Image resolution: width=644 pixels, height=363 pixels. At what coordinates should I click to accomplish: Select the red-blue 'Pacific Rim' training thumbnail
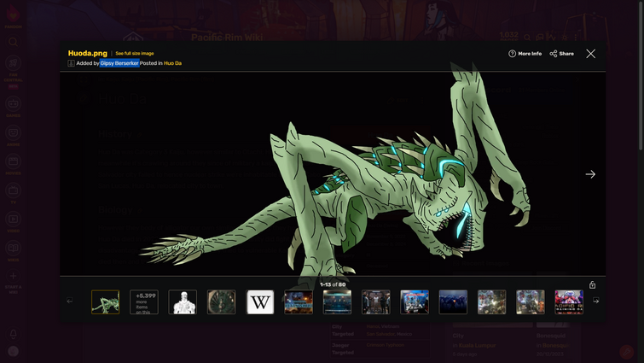click(569, 302)
